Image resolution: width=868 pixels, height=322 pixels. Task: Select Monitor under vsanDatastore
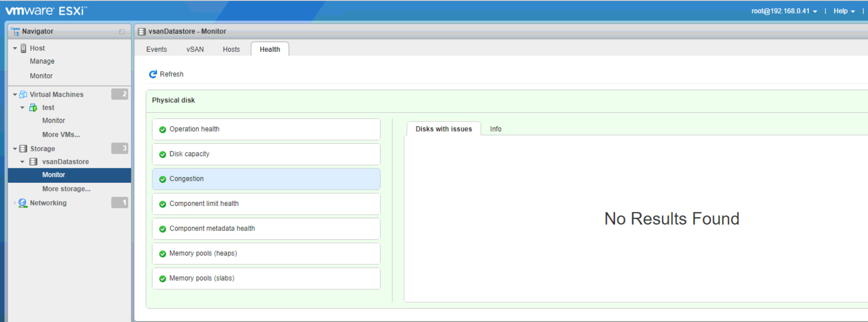pyautogui.click(x=69, y=175)
